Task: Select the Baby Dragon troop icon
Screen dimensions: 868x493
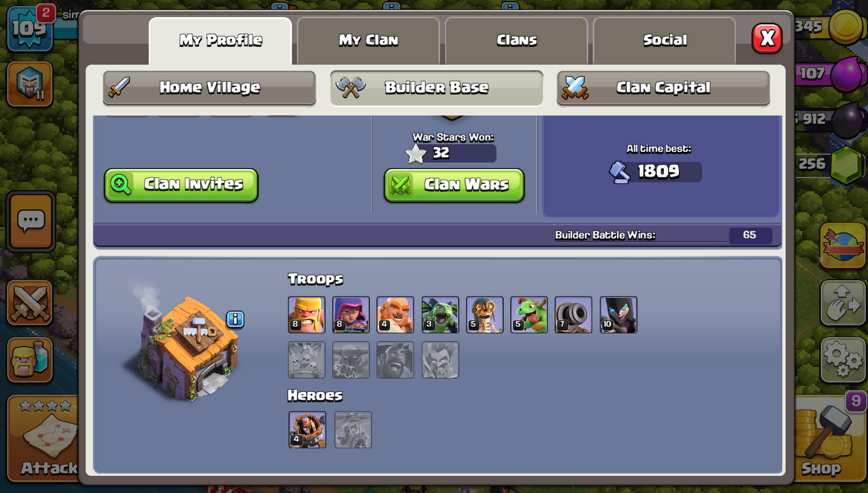Action: 529,314
